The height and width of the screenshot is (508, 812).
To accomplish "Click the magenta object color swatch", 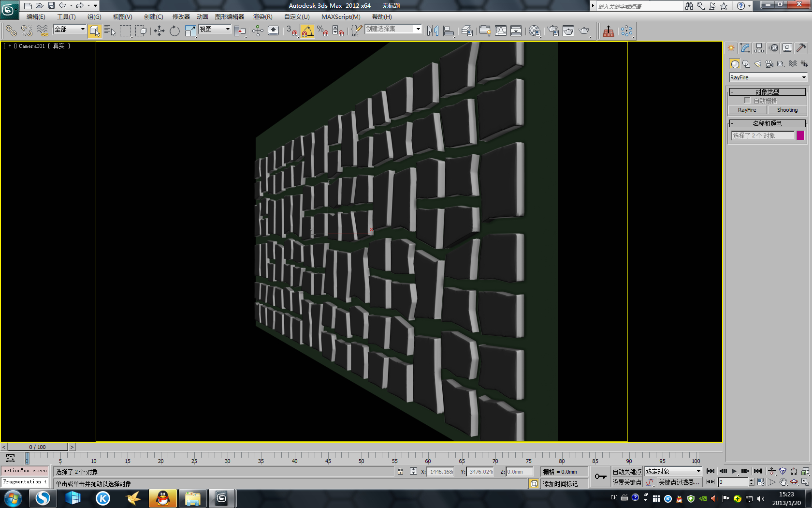I will [x=800, y=135].
